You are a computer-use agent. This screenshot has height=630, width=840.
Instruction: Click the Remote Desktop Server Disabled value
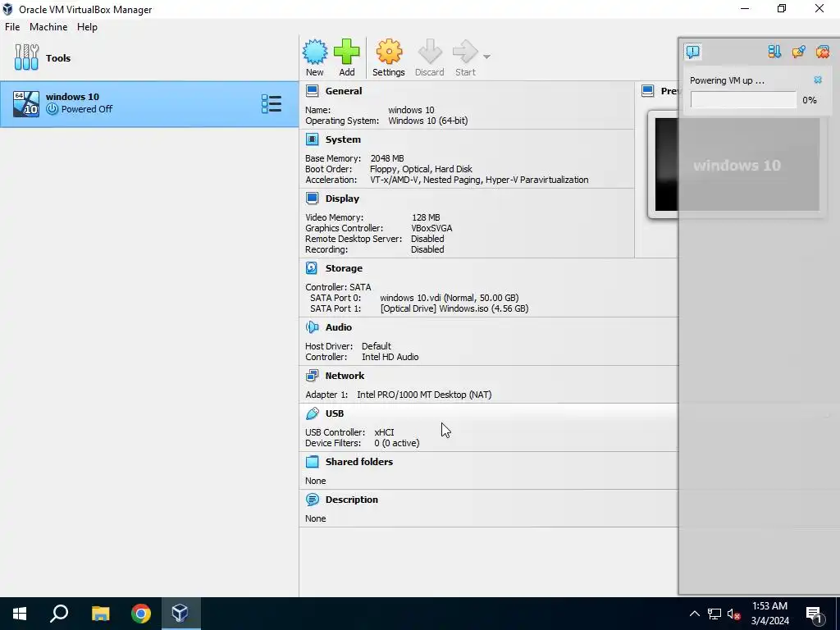427,239
